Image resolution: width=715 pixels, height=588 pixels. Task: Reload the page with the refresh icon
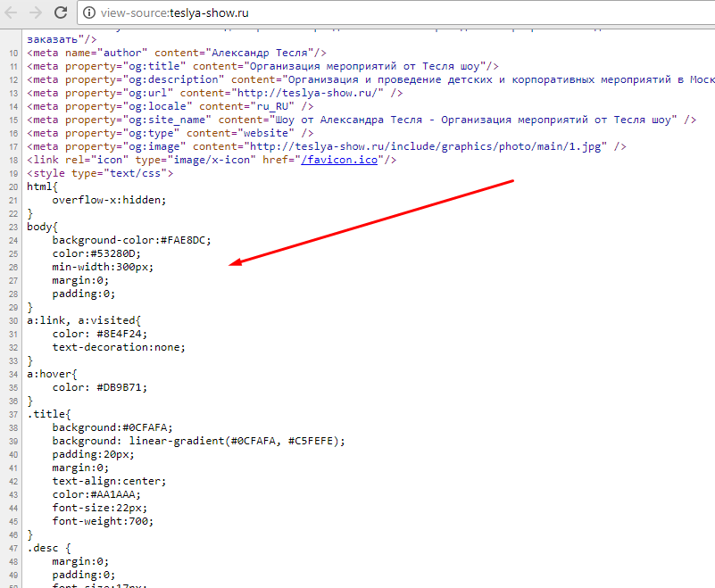pyautogui.click(x=61, y=13)
